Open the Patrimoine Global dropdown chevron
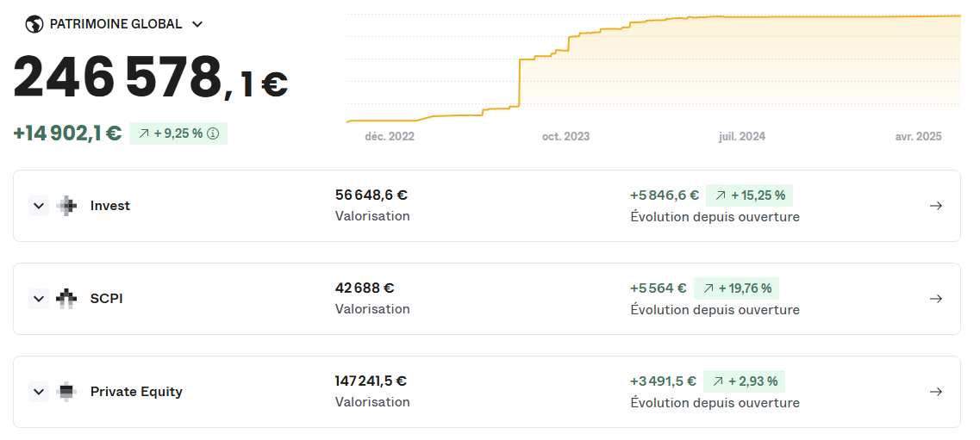Viewport: 980px width, 440px height. click(x=197, y=24)
